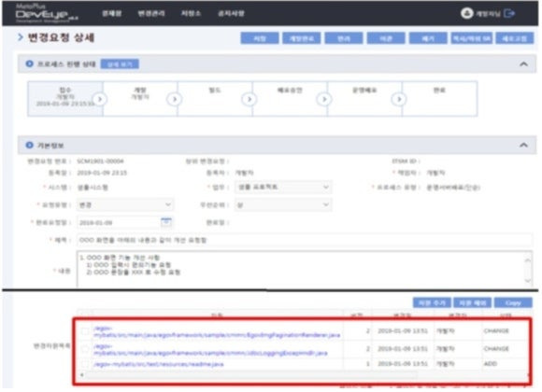Open the LoggingExcepHndlr.java file link
This screenshot has width=542, height=392.
210,349
